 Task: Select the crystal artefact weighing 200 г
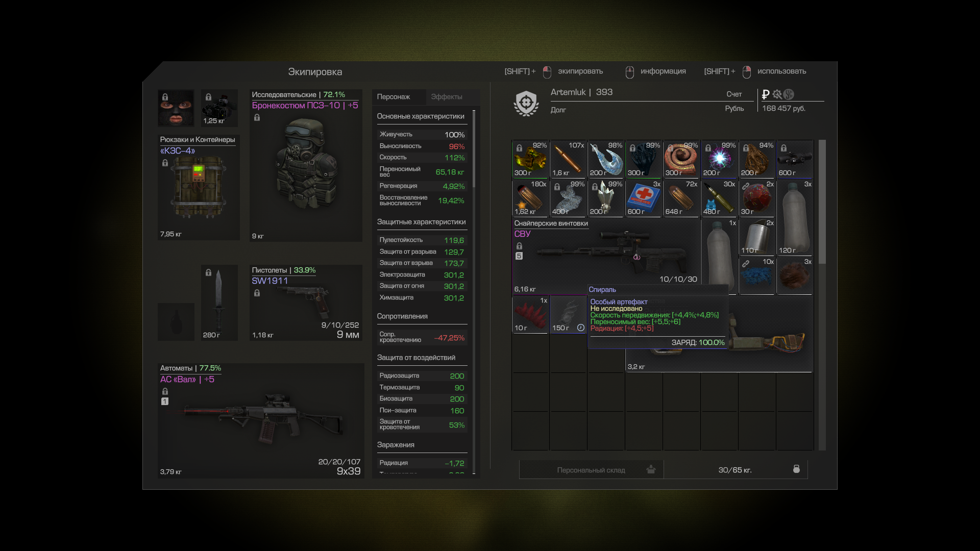[606, 198]
